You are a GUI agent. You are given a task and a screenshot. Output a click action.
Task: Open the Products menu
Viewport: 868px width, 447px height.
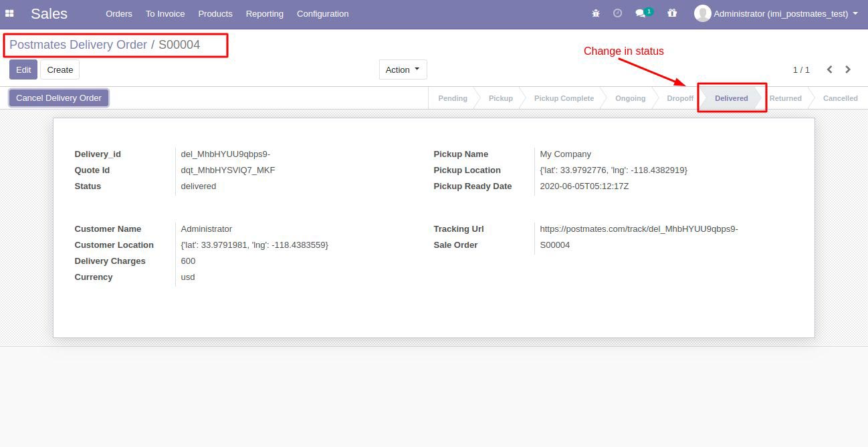(215, 13)
